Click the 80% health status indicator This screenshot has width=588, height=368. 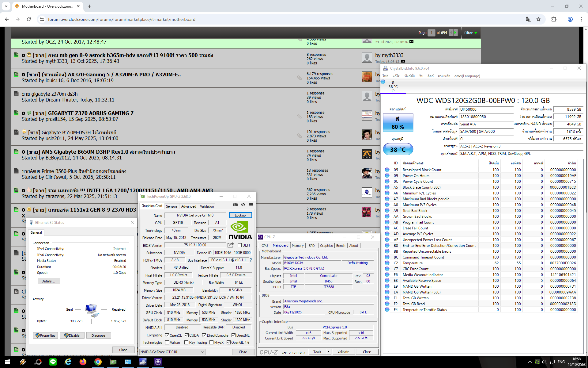pos(398,123)
